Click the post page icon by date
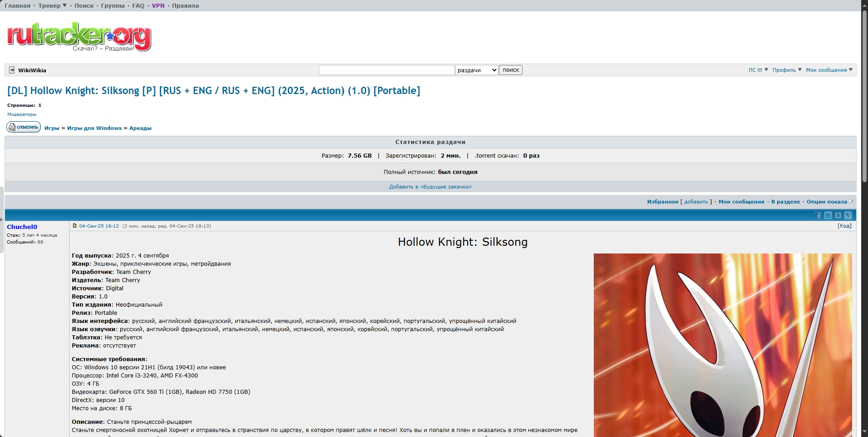The image size is (868, 437). coord(75,226)
